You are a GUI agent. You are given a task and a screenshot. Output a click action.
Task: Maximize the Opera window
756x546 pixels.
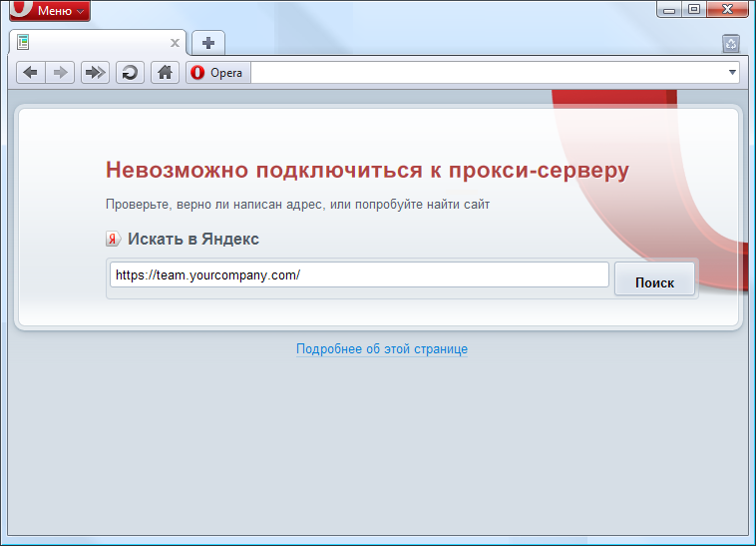pyautogui.click(x=694, y=9)
